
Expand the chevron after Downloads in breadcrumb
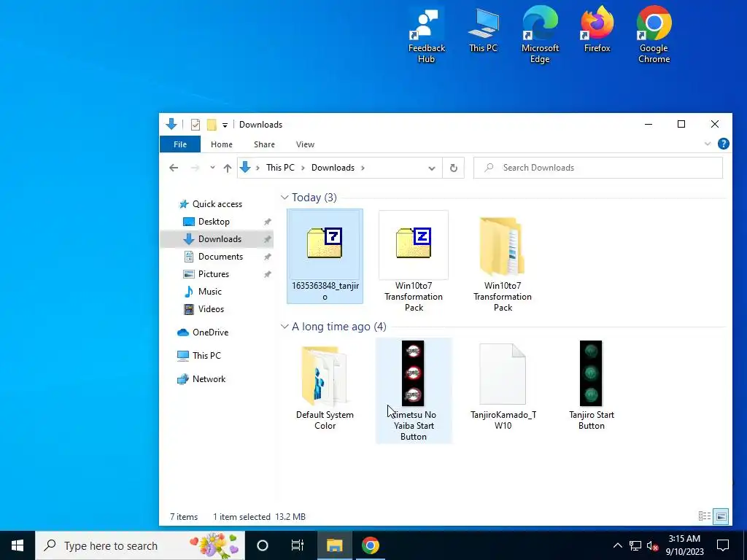(x=363, y=168)
